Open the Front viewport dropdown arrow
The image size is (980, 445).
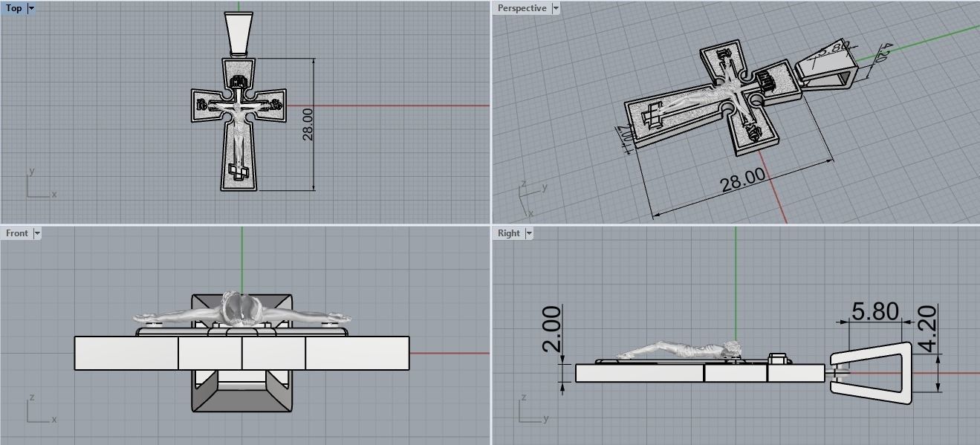37,233
